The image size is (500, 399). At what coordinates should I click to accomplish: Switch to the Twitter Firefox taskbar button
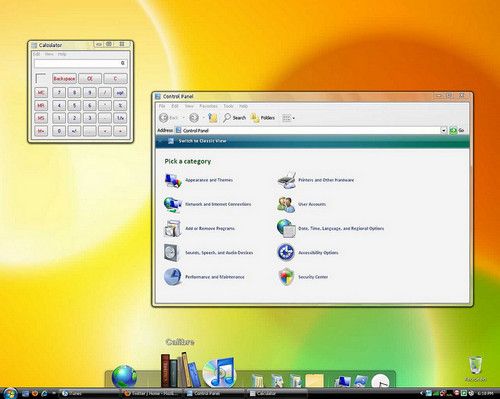(151, 394)
